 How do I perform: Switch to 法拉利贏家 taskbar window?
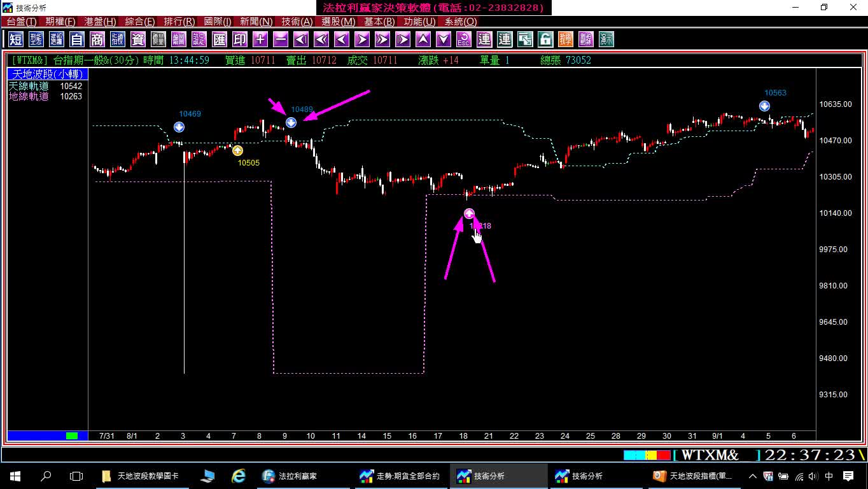pos(290,476)
